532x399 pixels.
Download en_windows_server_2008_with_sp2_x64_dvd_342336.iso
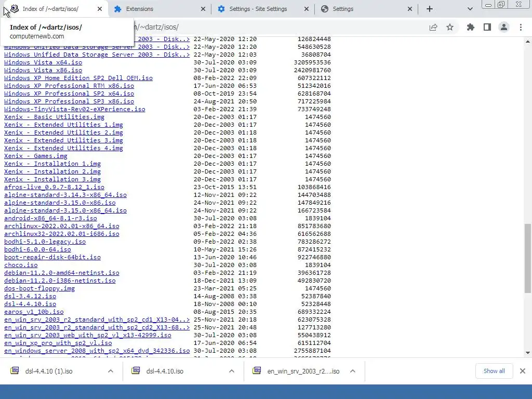coord(97,351)
